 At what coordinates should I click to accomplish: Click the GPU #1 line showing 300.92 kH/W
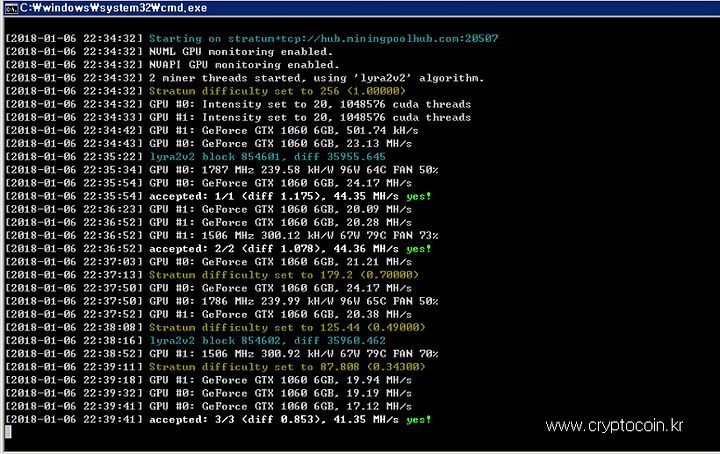[x=222, y=354]
